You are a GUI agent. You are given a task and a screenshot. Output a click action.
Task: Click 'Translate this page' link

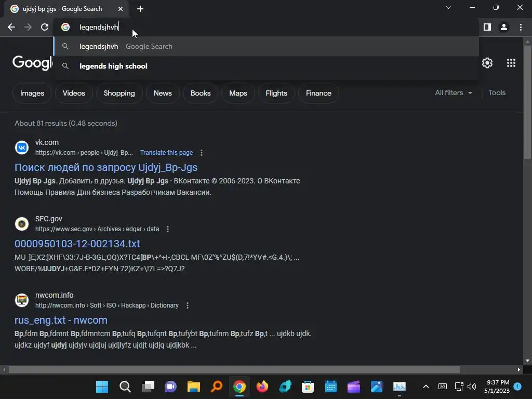click(x=166, y=153)
